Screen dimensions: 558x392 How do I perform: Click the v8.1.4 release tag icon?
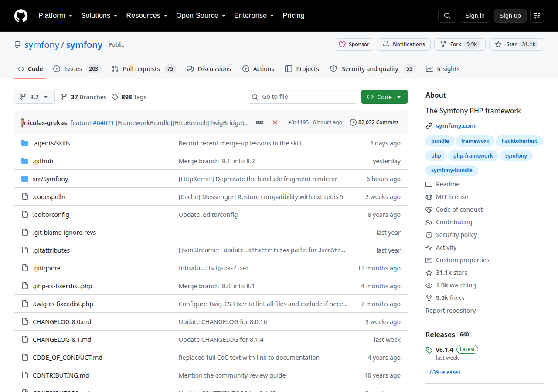click(429, 350)
